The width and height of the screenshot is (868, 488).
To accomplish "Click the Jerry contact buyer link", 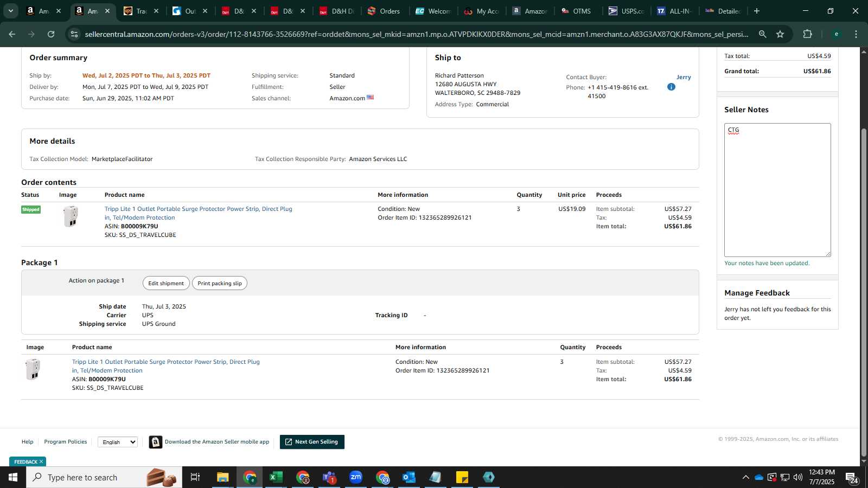I will (x=684, y=77).
